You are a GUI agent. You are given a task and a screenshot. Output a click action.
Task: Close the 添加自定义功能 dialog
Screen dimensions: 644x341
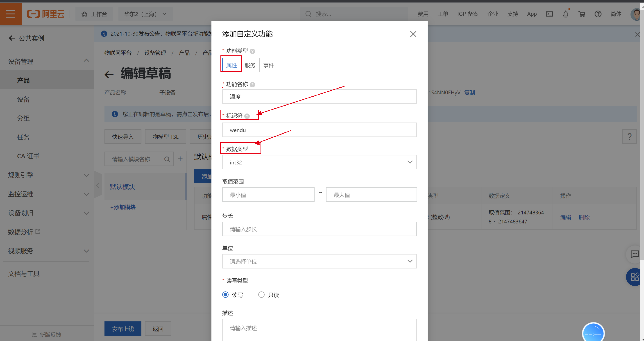413,34
